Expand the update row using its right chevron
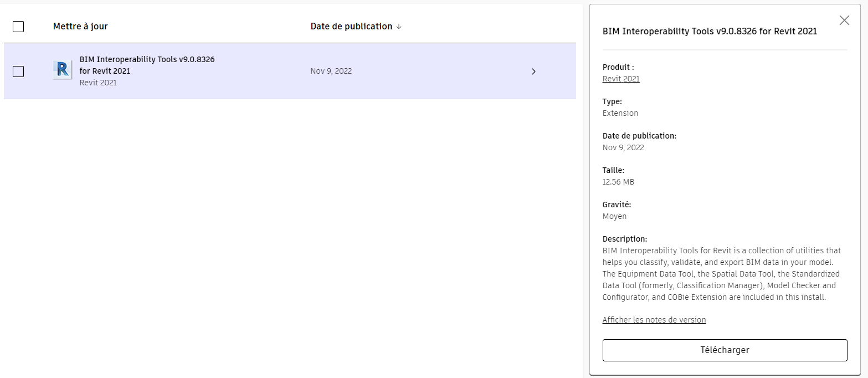The height and width of the screenshot is (378, 868). [533, 71]
